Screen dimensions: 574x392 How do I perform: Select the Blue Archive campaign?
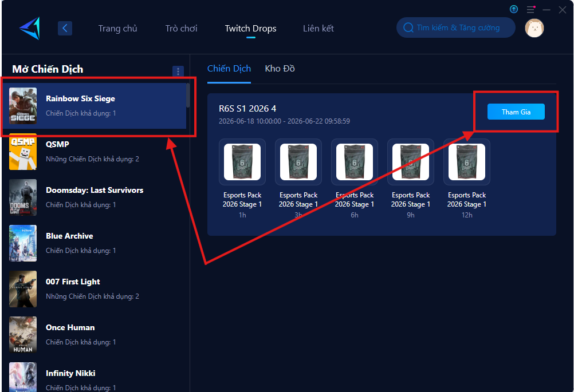tap(96, 243)
